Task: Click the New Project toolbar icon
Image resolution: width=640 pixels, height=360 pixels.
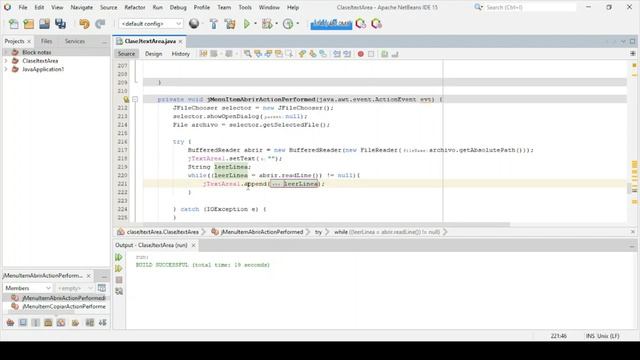Action: coord(29,24)
